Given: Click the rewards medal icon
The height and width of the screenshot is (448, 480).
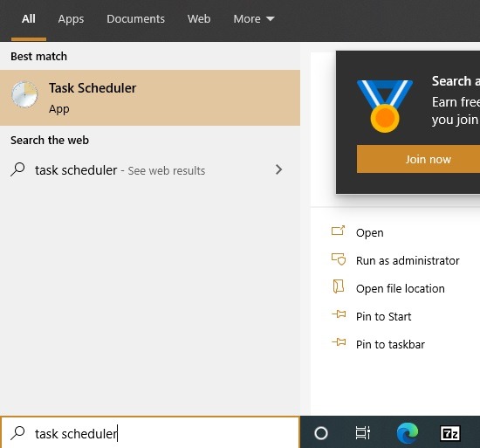Looking at the screenshot, I should pyautogui.click(x=385, y=106).
